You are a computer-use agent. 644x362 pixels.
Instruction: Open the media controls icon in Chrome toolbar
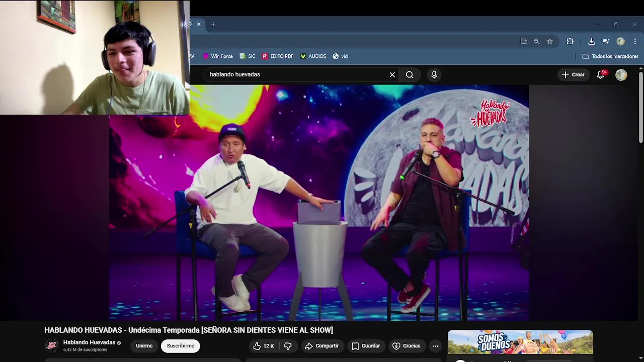click(606, 41)
